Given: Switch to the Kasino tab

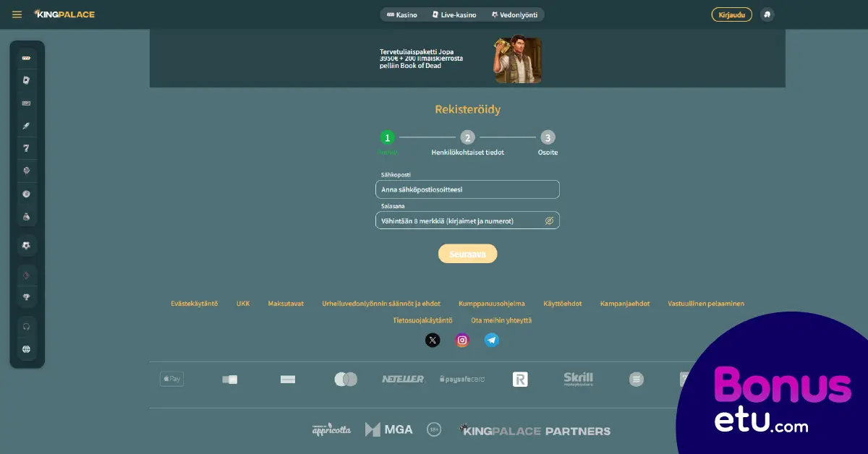Looking at the screenshot, I should (x=402, y=14).
